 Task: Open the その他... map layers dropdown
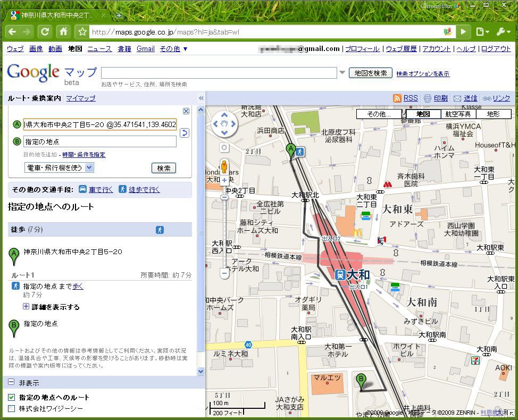[380, 114]
